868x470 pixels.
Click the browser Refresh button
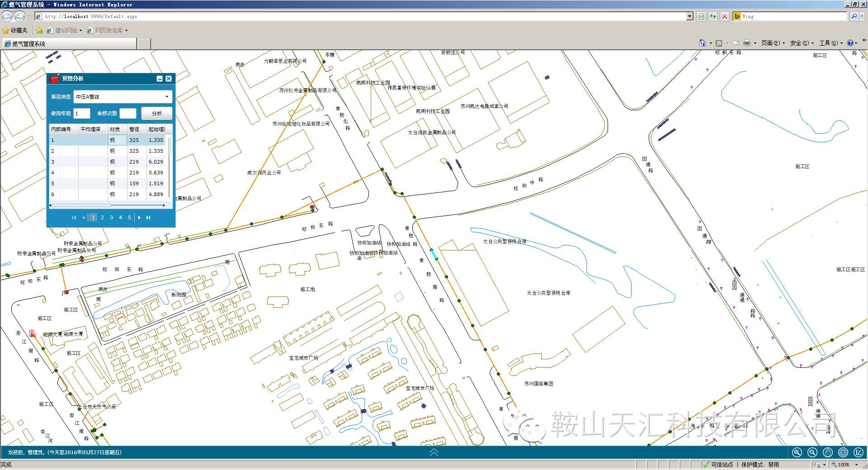pos(713,16)
